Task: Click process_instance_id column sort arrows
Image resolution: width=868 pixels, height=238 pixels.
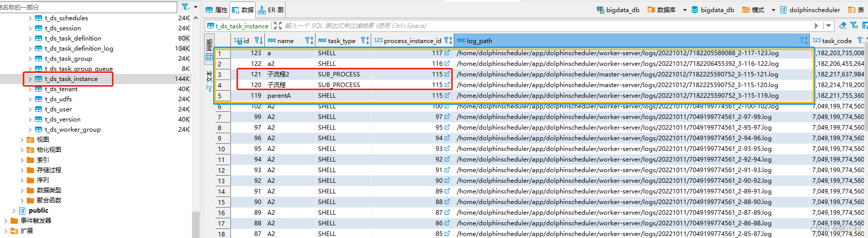Action: click(451, 41)
